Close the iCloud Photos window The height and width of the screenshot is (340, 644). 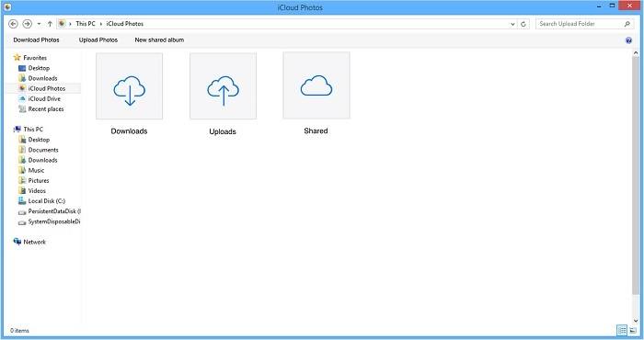pyautogui.click(x=629, y=6)
